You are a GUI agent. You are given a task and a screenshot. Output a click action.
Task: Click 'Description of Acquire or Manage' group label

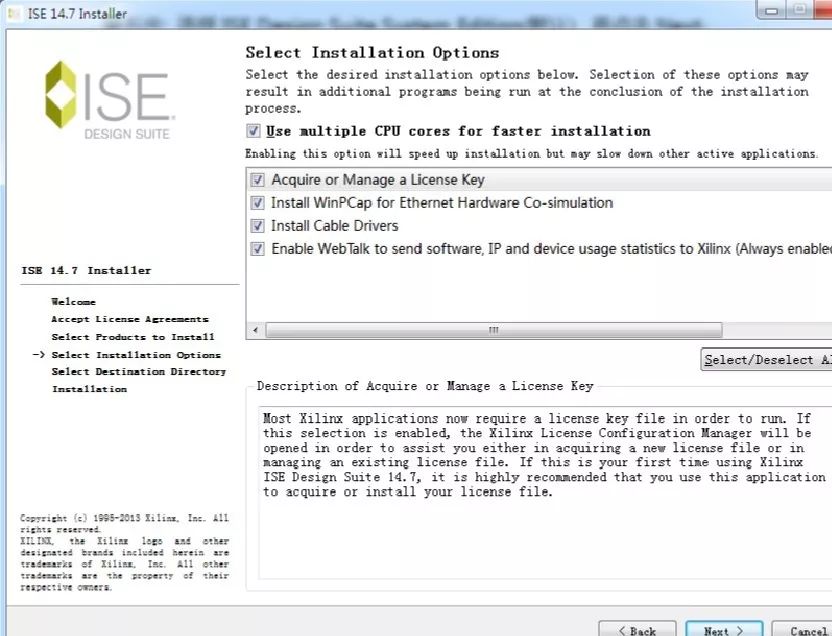click(x=424, y=386)
